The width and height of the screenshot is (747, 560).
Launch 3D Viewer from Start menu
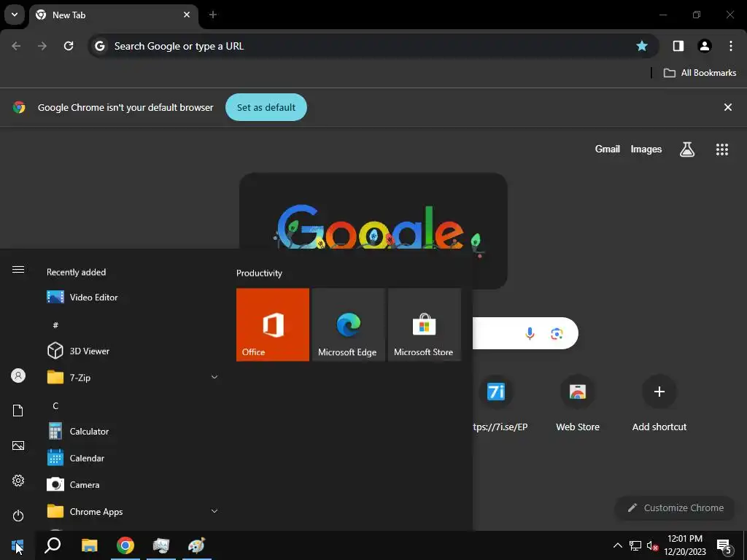132,351
